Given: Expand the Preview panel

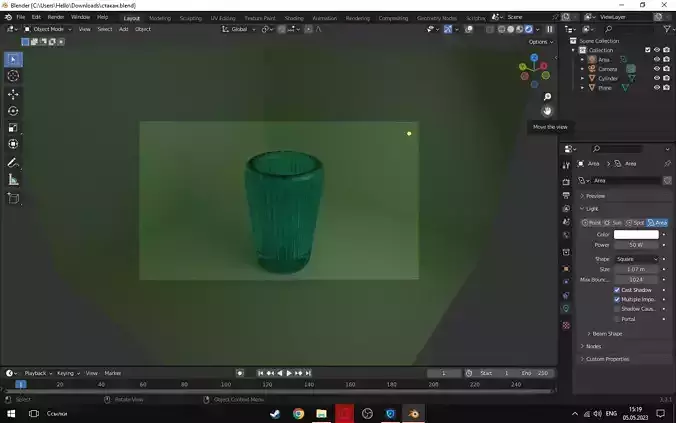Looking at the screenshot, I should pos(593,196).
